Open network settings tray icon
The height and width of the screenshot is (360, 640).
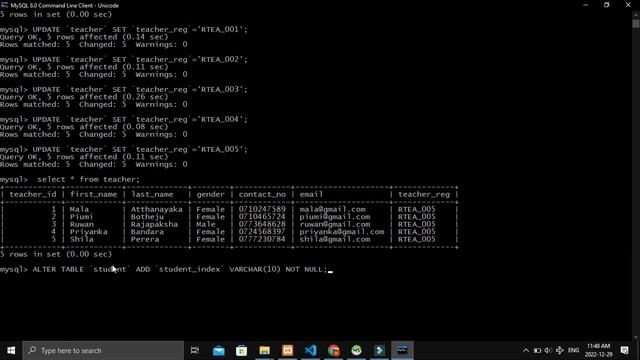(560, 350)
